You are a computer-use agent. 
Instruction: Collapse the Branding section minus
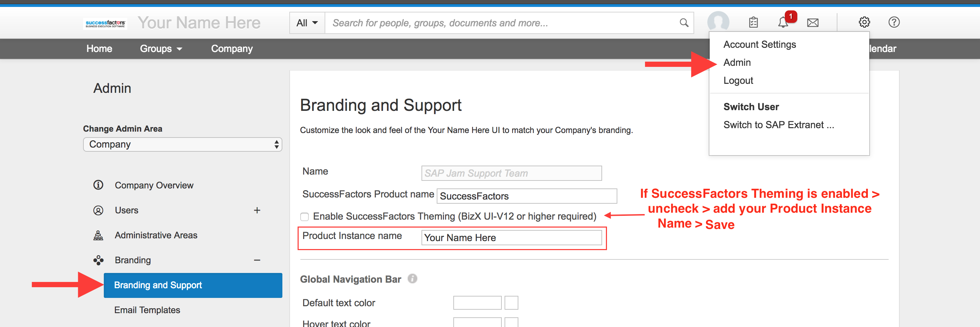point(257,260)
